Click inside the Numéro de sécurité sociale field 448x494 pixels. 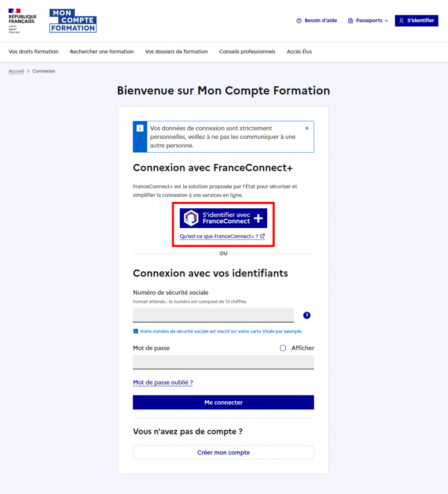214,315
